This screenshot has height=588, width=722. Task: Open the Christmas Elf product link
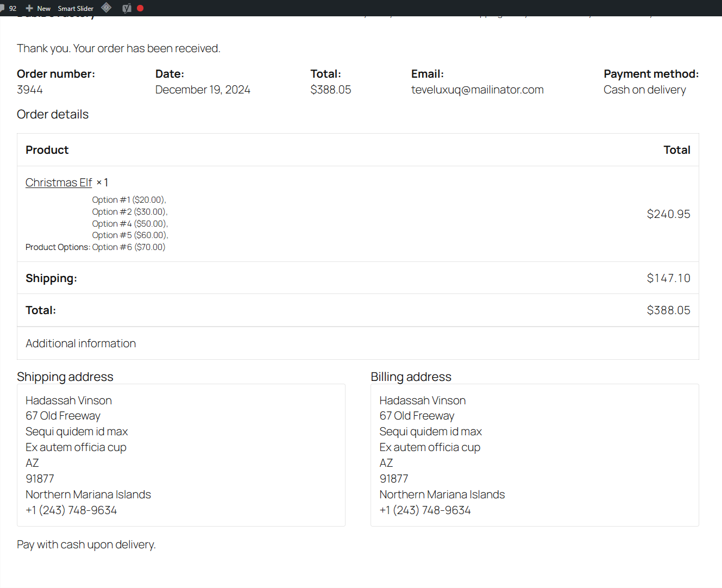coord(59,183)
